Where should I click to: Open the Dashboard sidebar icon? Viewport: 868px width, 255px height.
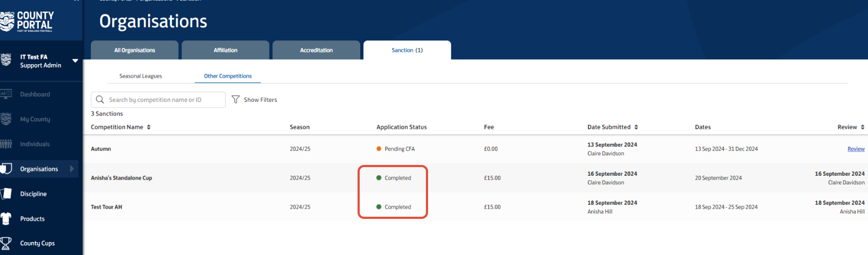click(6, 94)
